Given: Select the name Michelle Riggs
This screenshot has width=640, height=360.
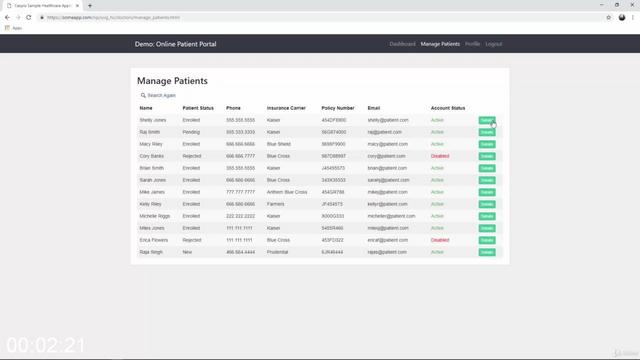Looking at the screenshot, I should point(154,216).
